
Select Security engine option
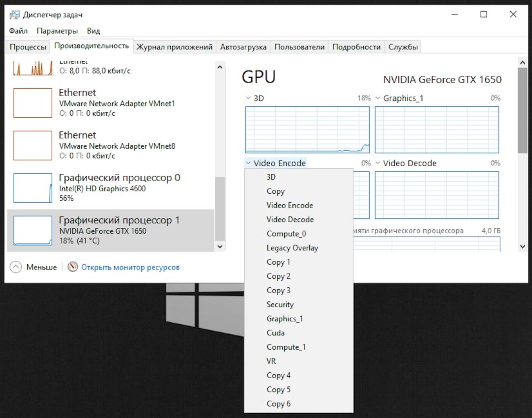pos(299,305)
